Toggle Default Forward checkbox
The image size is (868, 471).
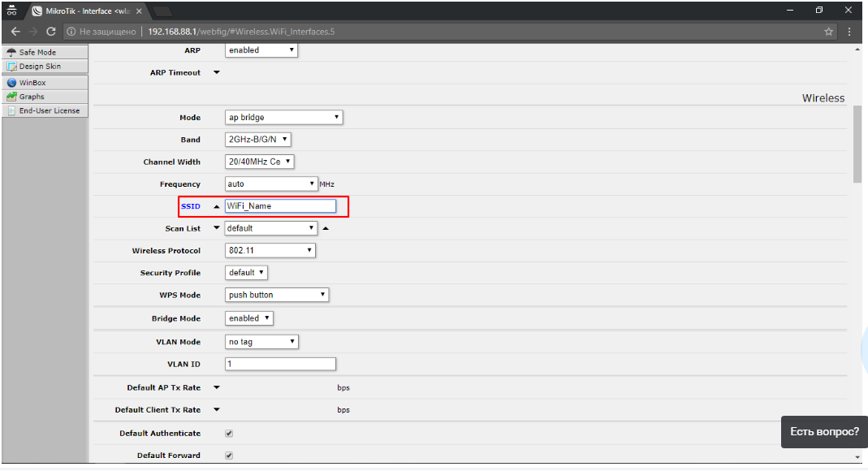(229, 456)
